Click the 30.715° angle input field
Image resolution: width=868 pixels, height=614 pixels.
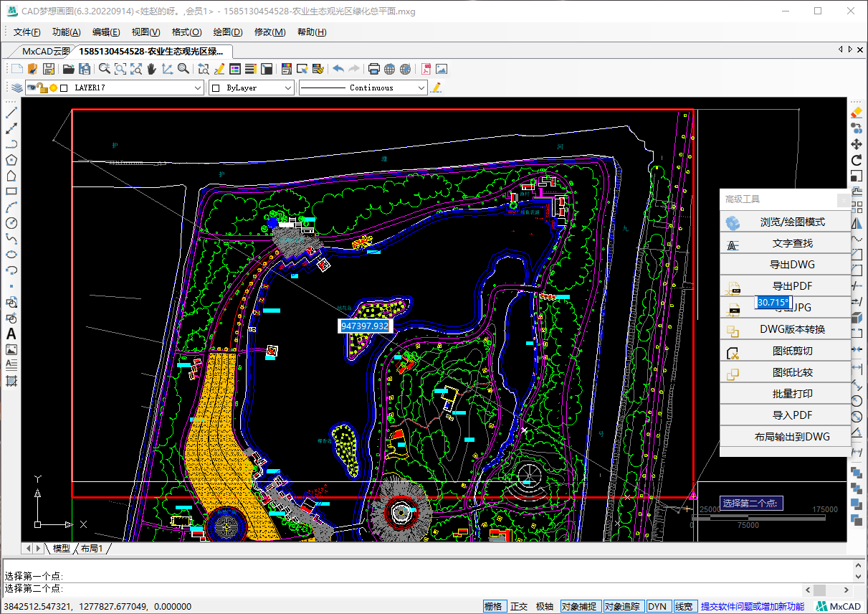[x=773, y=303]
